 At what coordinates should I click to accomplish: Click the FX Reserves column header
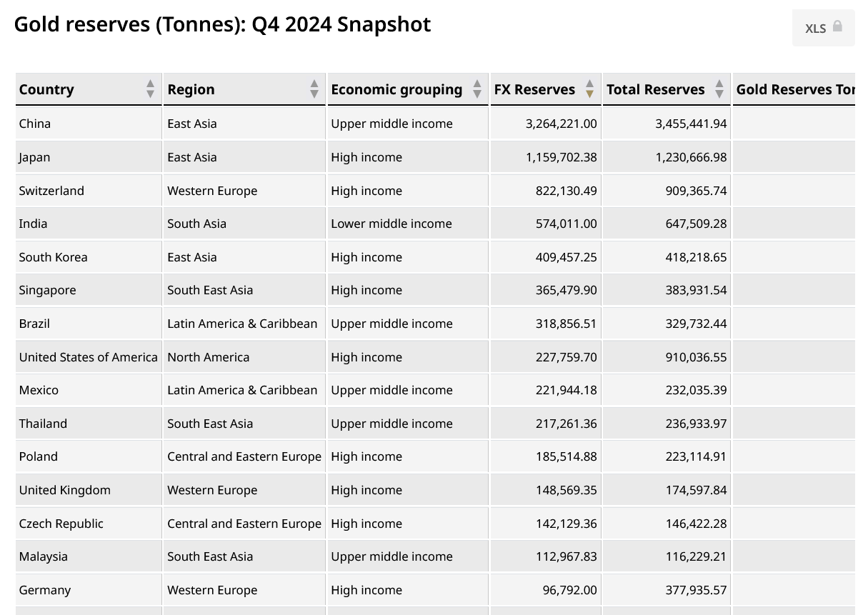pos(534,89)
